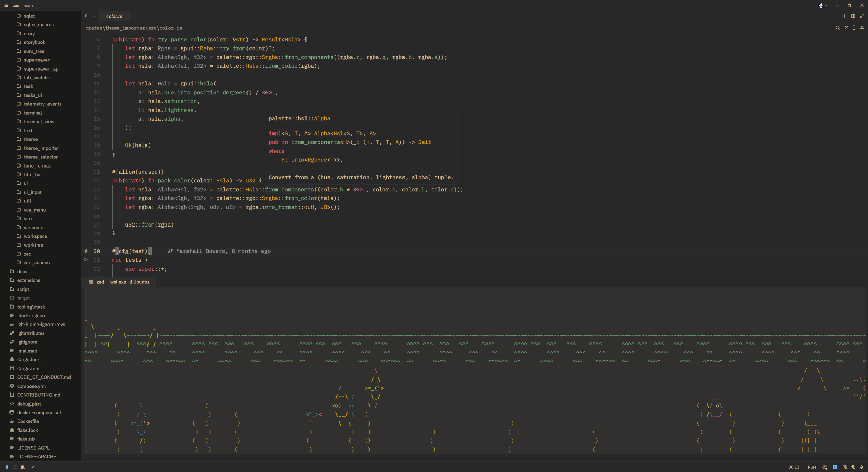Image resolution: width=868 pixels, height=472 pixels.
Task: Change language from Rust in status bar
Action: click(x=812, y=467)
